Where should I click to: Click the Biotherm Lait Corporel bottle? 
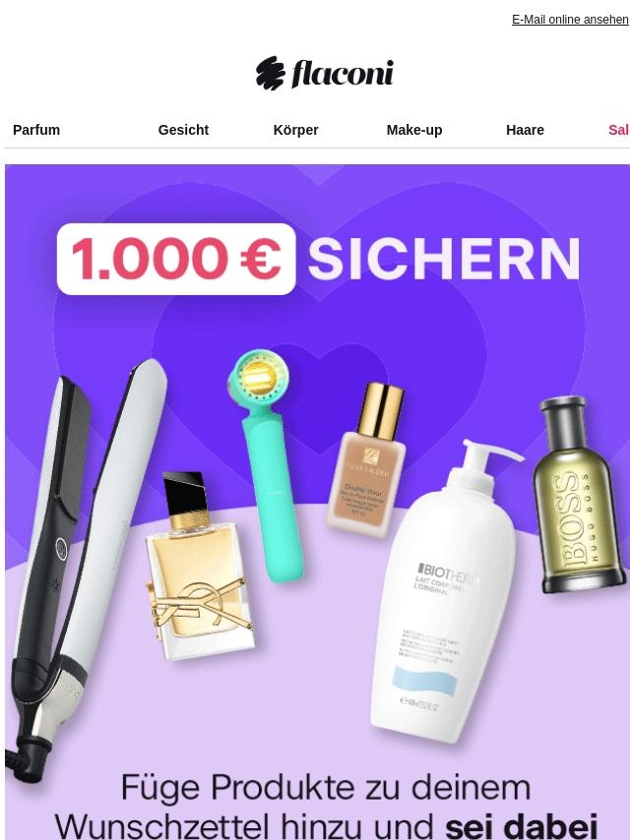[447, 591]
